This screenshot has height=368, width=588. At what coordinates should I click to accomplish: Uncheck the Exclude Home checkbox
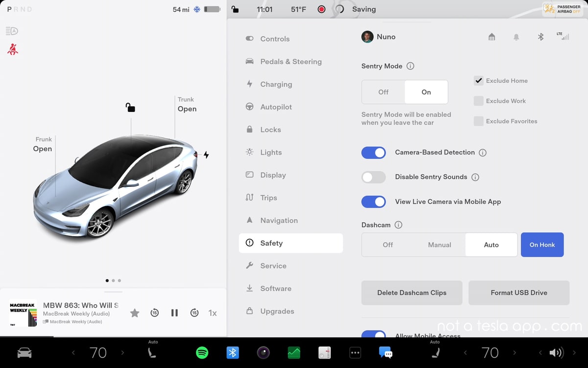pos(478,80)
